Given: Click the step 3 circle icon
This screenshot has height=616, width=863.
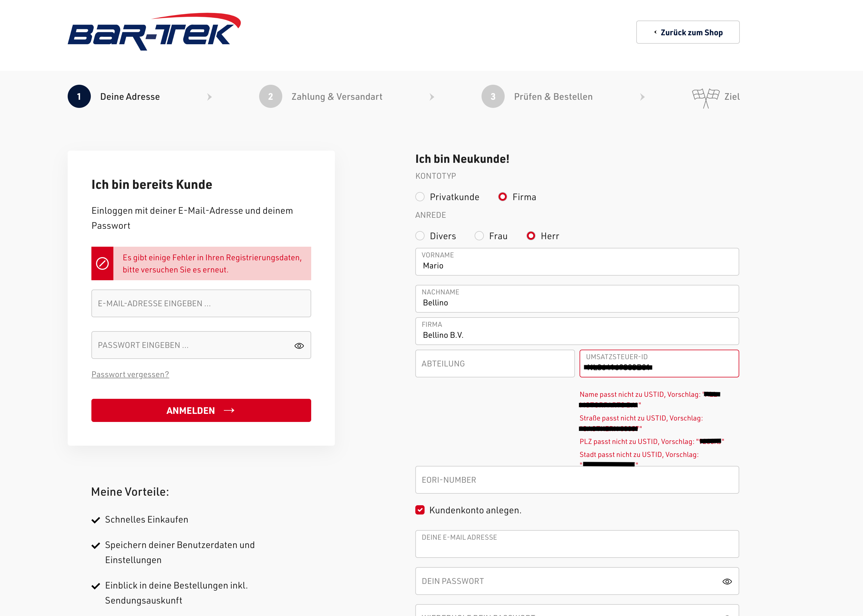Looking at the screenshot, I should [x=493, y=96].
